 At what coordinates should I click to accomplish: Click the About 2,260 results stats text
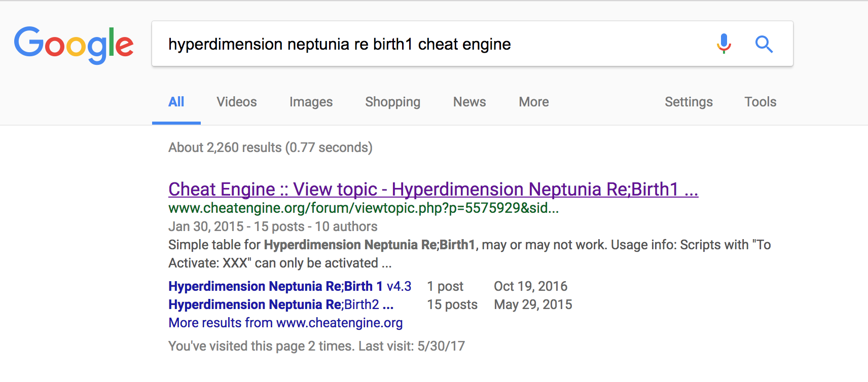[270, 147]
